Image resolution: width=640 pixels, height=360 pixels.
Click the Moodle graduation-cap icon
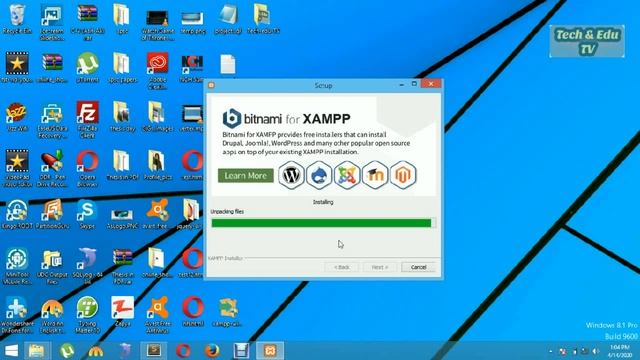click(375, 175)
